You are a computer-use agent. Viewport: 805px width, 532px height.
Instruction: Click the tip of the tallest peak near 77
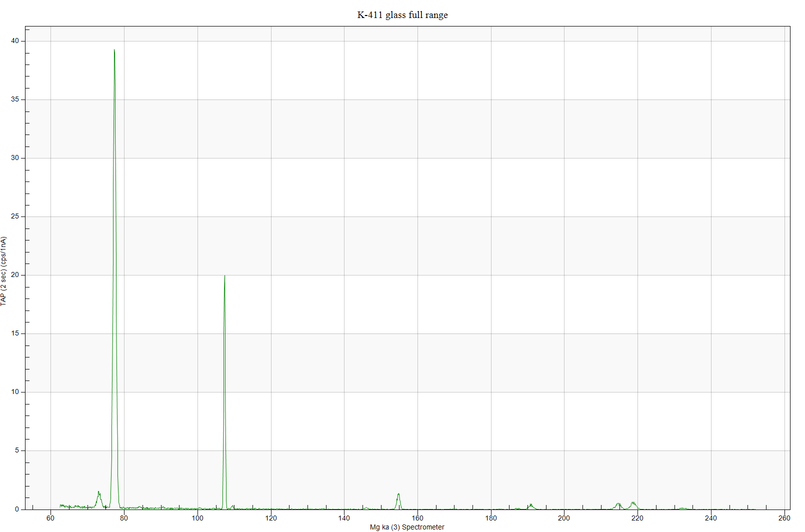[114, 50]
